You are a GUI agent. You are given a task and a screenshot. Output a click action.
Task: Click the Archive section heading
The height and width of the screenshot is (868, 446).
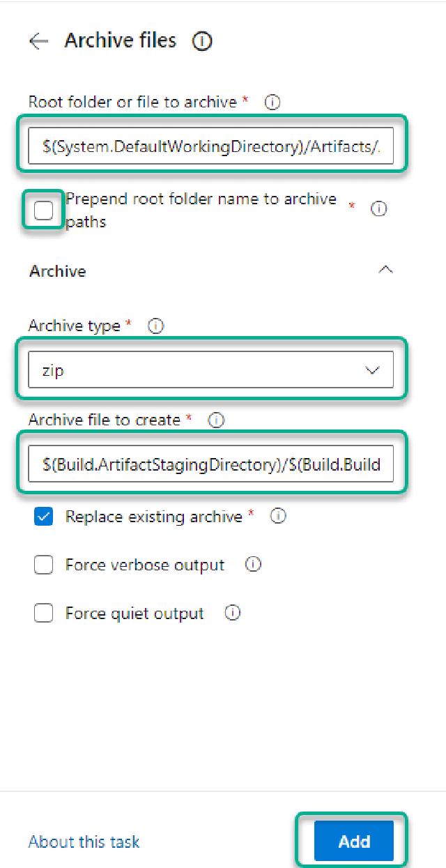pos(58,271)
